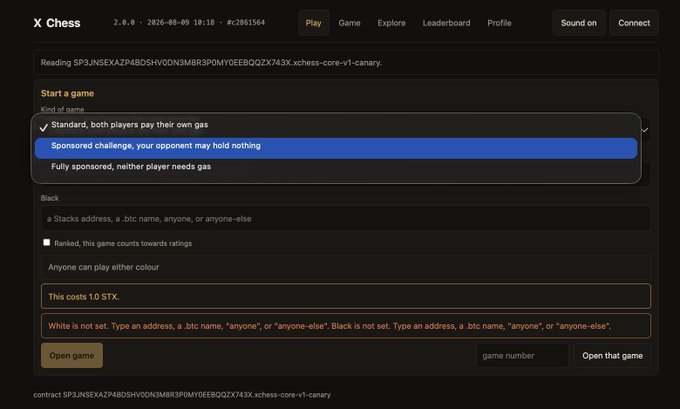Go to the Explore tab
680x409 pixels.
click(391, 23)
